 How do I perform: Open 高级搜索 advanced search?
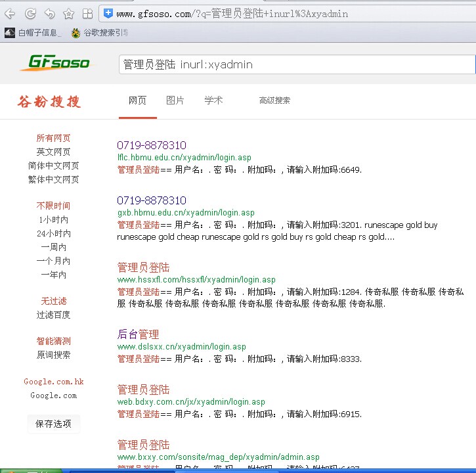[274, 101]
